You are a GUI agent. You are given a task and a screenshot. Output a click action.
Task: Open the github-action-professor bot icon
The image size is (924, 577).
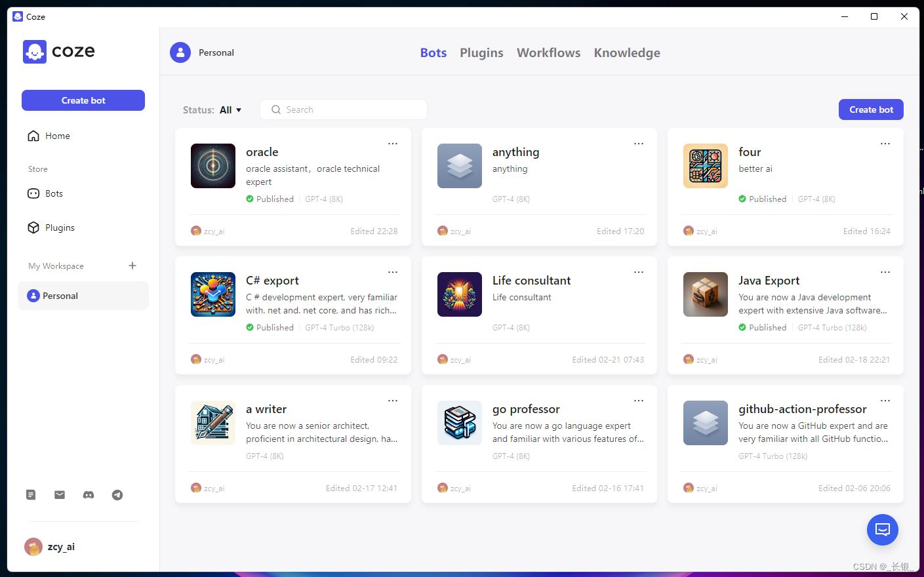706,423
